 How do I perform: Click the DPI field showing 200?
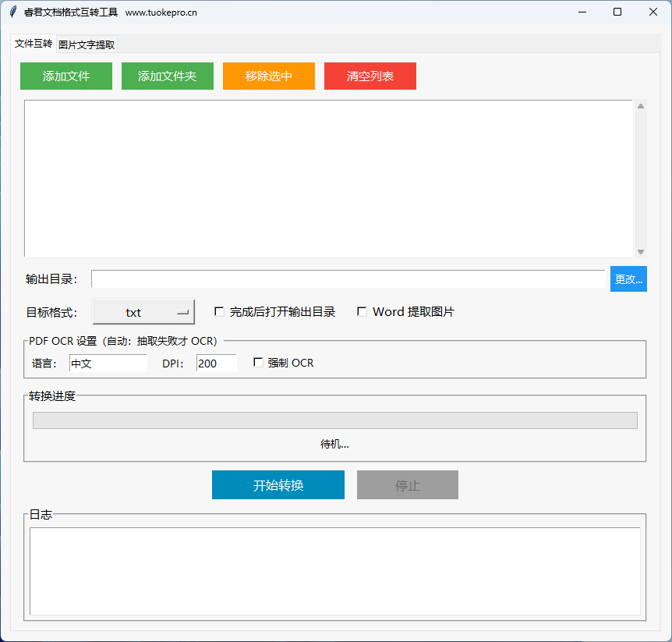(x=216, y=363)
